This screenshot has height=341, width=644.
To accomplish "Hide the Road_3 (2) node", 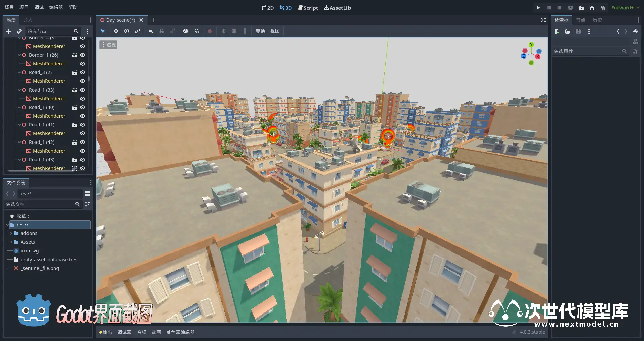I will pyautogui.click(x=83, y=72).
